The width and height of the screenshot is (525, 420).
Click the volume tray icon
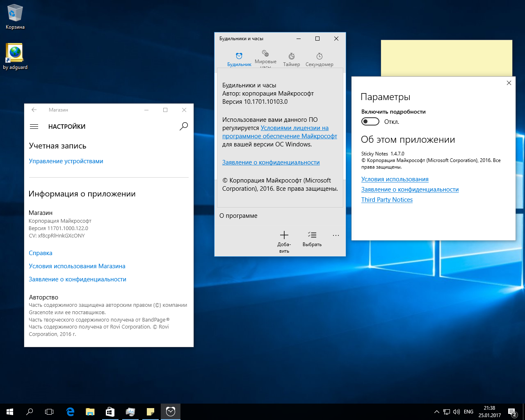pos(457,412)
